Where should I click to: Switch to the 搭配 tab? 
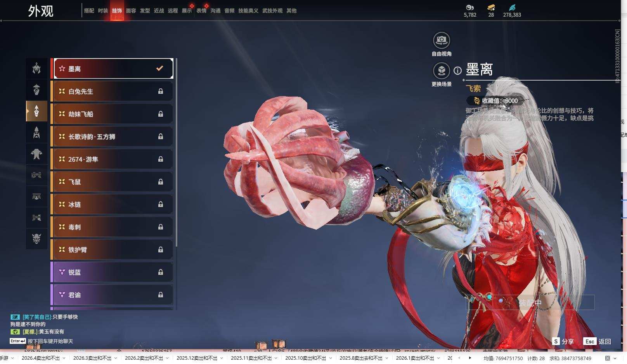tap(89, 11)
